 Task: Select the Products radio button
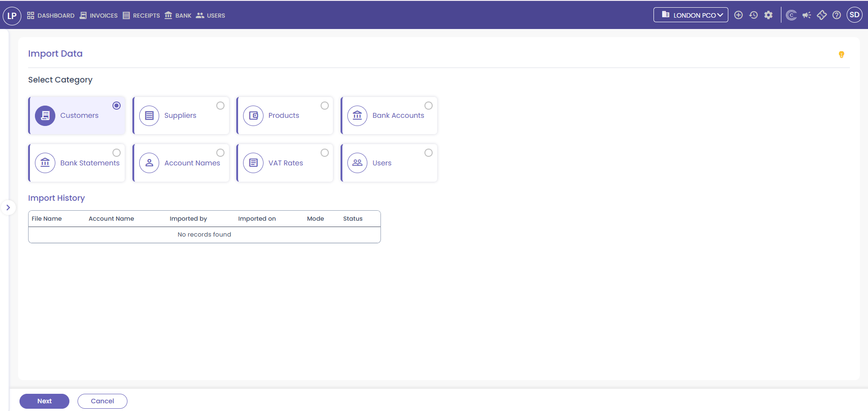(x=325, y=106)
